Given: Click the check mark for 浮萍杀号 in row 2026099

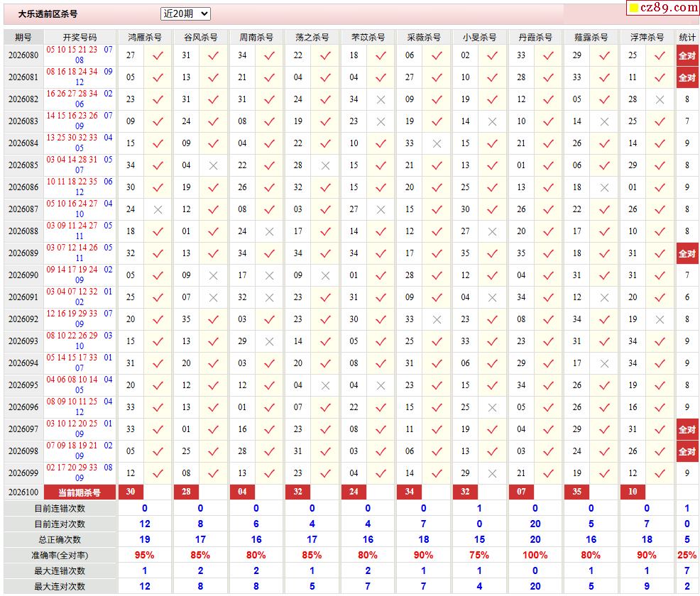Looking at the screenshot, I should pos(660,473).
